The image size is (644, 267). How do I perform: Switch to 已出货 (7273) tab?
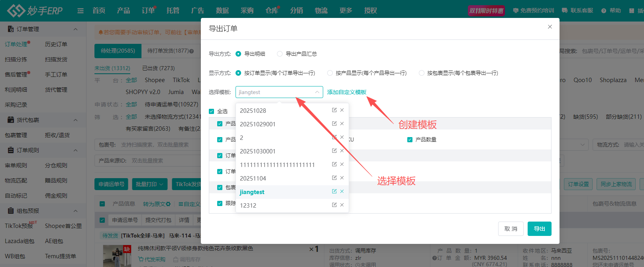pyautogui.click(x=159, y=68)
